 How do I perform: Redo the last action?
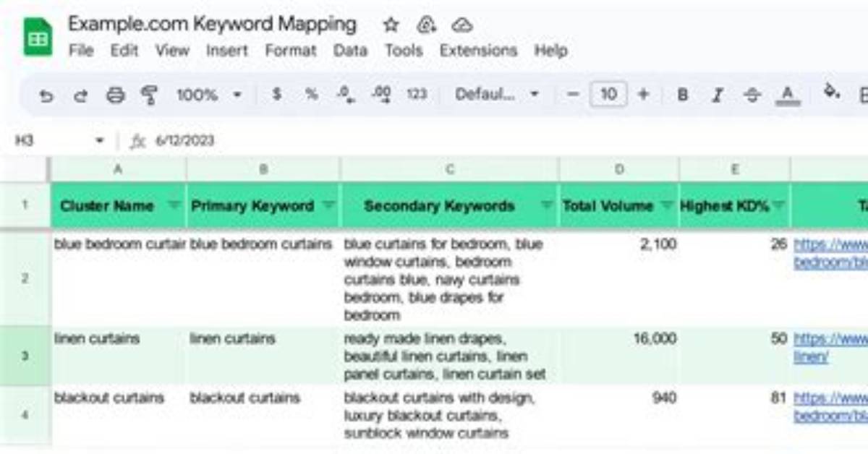click(x=80, y=95)
